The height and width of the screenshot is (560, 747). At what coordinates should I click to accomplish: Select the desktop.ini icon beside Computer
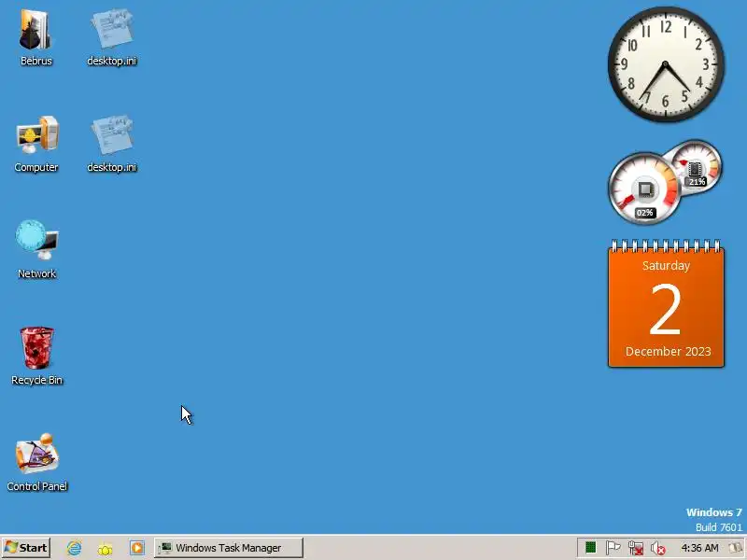point(112,145)
